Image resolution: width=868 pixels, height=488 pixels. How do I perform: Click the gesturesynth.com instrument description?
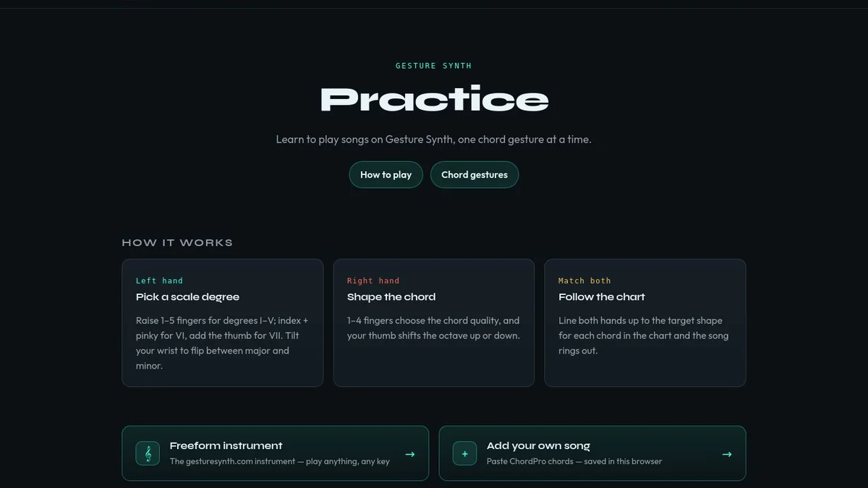(280, 461)
